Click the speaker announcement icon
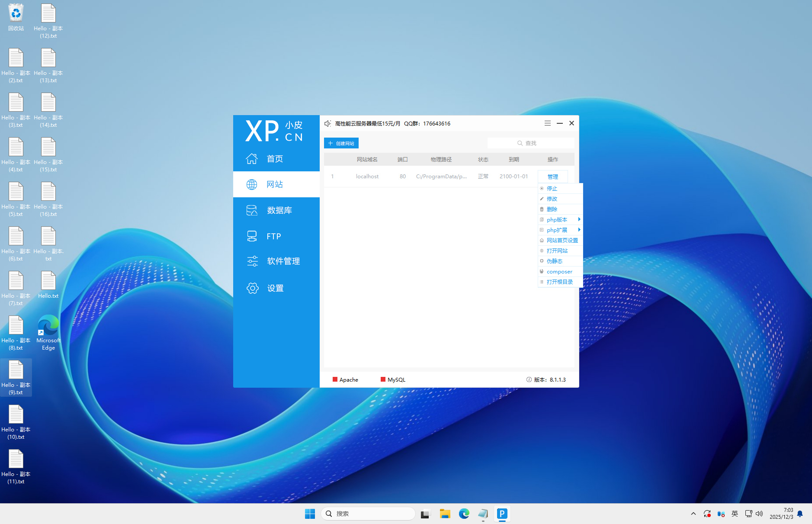The height and width of the screenshot is (524, 812). [x=328, y=124]
